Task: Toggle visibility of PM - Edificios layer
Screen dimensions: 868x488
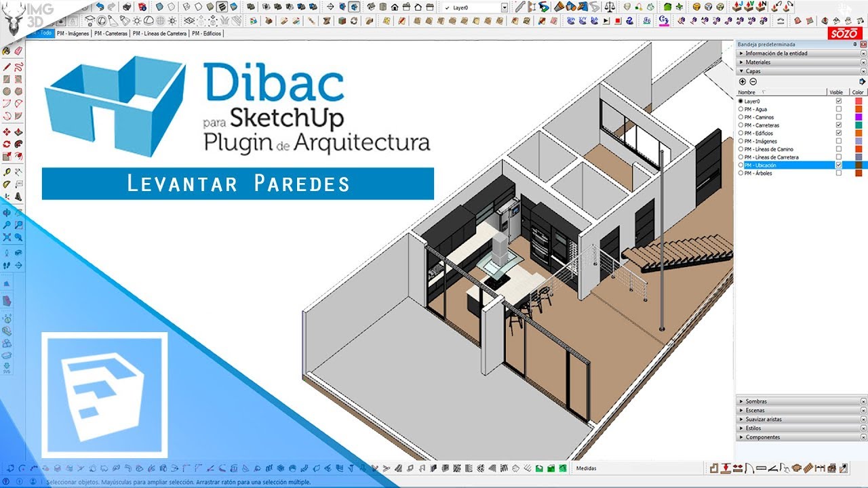Action: point(839,133)
